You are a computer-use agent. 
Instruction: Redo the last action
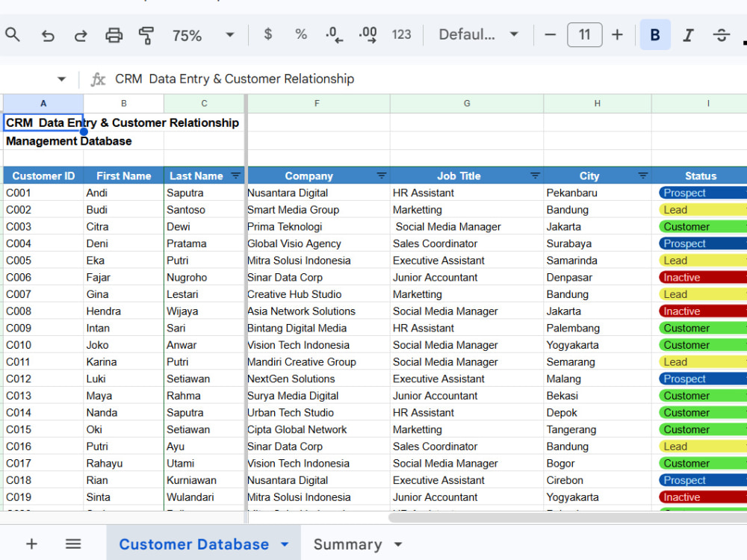point(81,35)
